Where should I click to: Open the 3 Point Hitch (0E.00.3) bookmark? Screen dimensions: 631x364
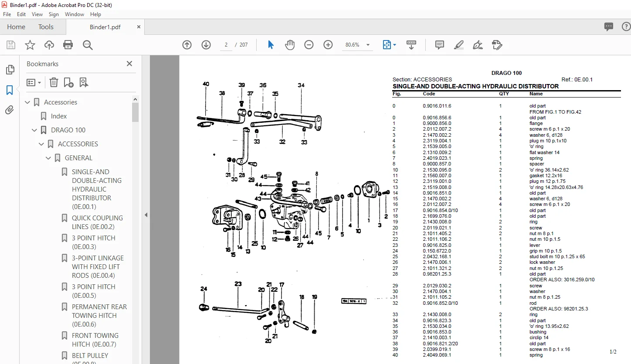coord(94,243)
